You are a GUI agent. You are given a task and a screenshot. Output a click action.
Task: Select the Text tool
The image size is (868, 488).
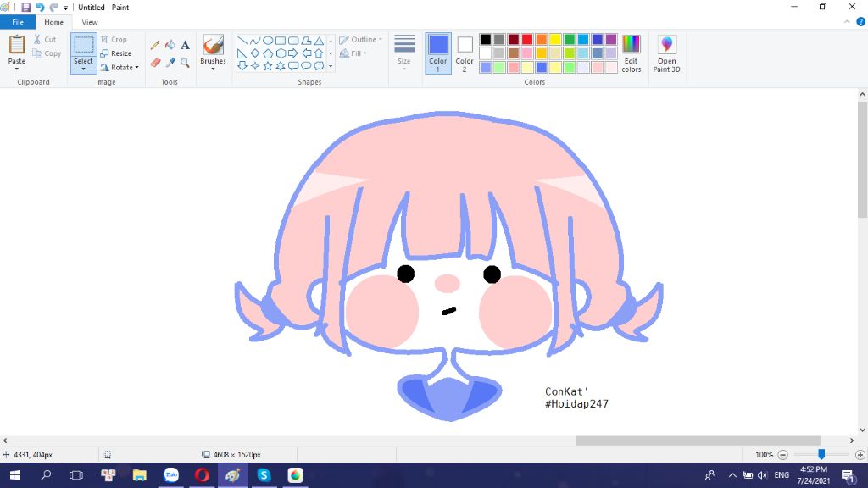186,45
